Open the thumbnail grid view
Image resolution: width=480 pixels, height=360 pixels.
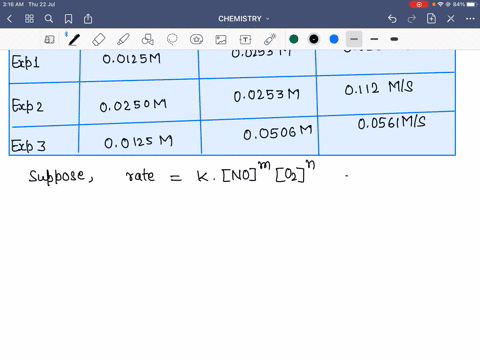[29, 19]
